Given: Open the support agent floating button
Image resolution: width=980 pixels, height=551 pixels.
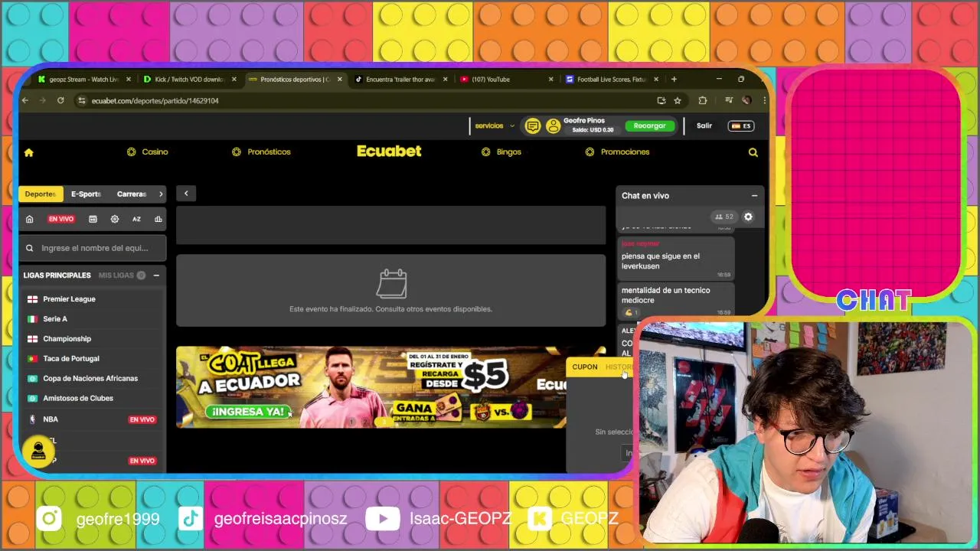Looking at the screenshot, I should tap(38, 452).
